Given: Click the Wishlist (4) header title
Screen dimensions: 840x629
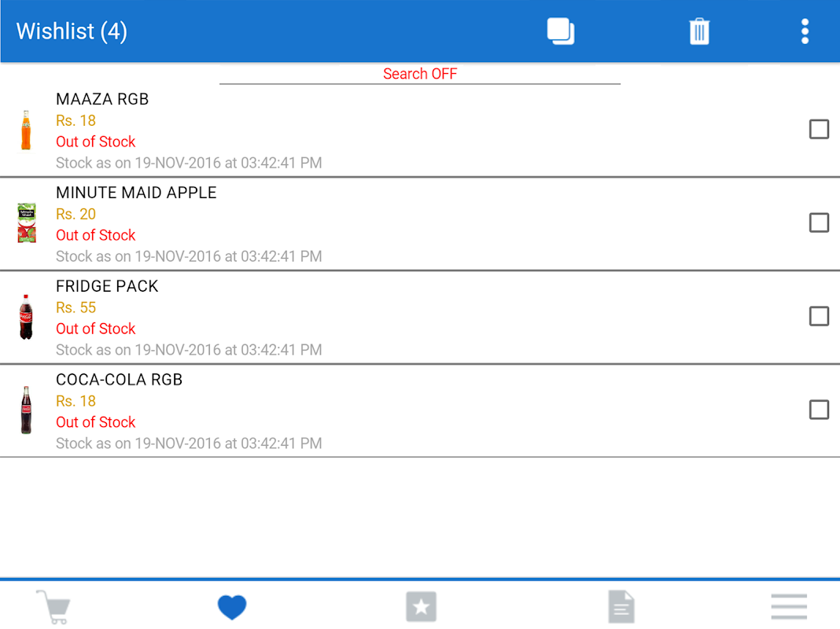Looking at the screenshot, I should click(x=72, y=31).
